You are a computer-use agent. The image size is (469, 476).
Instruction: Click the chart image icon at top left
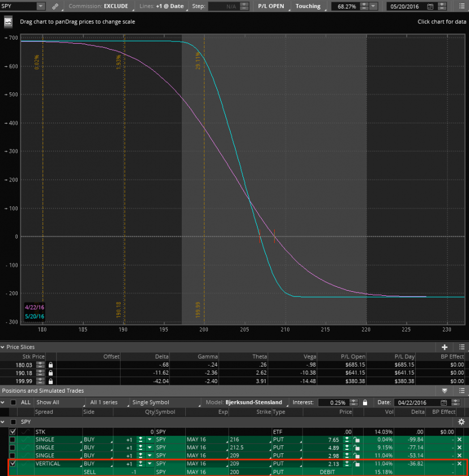(8, 22)
